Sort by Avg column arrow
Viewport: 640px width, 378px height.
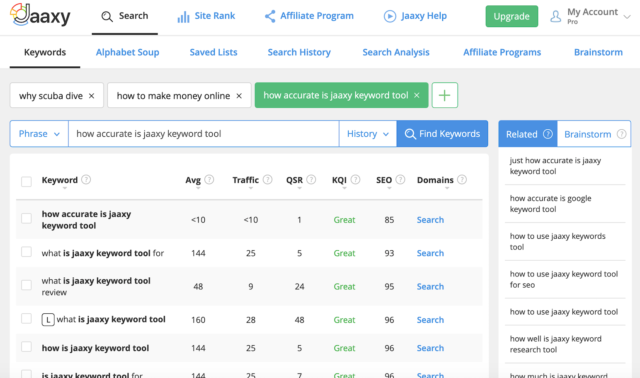point(198,188)
